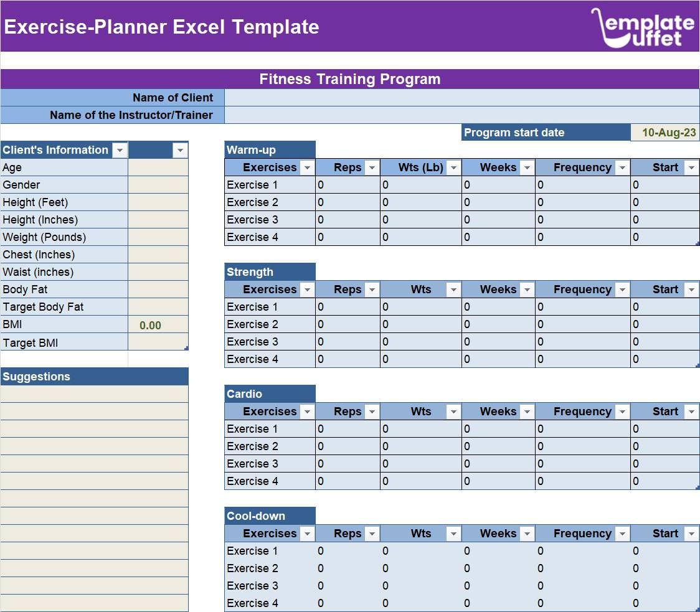Click the first empty Suggestions row

click(x=93, y=393)
